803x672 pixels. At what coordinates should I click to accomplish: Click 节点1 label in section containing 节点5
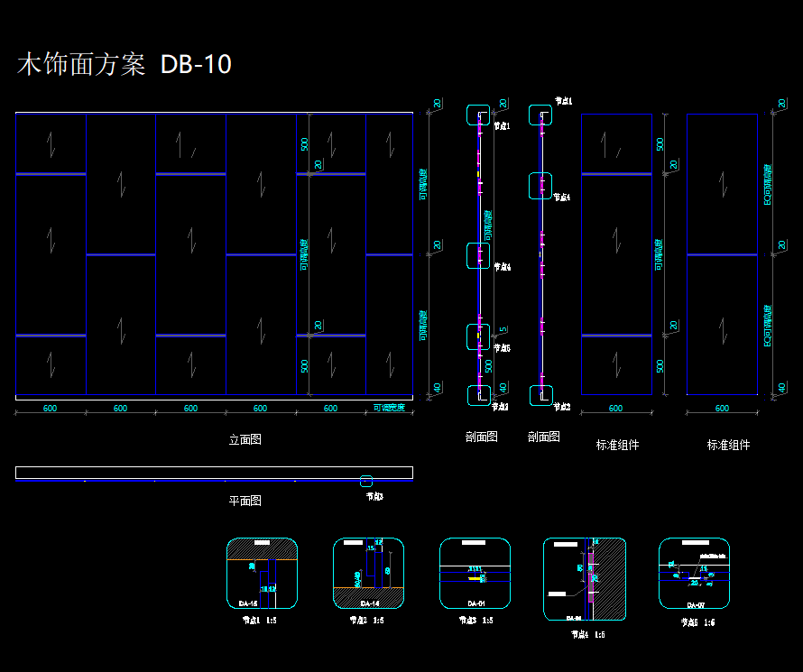click(502, 126)
